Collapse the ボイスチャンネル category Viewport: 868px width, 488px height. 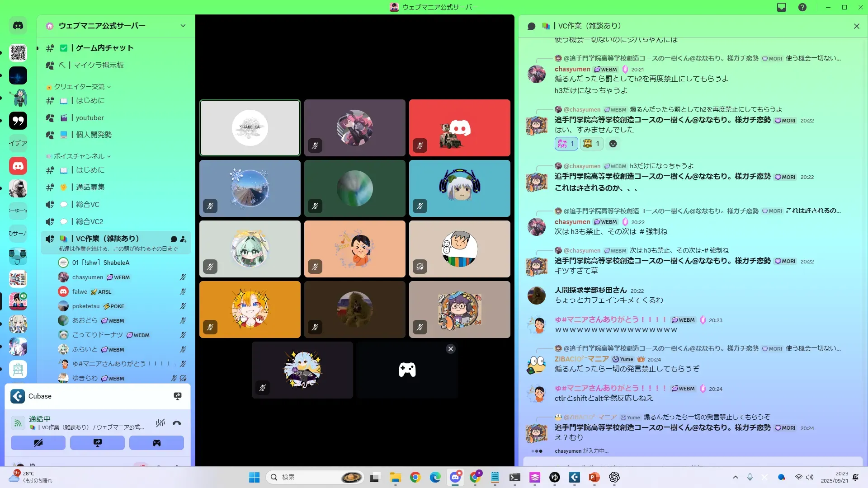(x=80, y=156)
